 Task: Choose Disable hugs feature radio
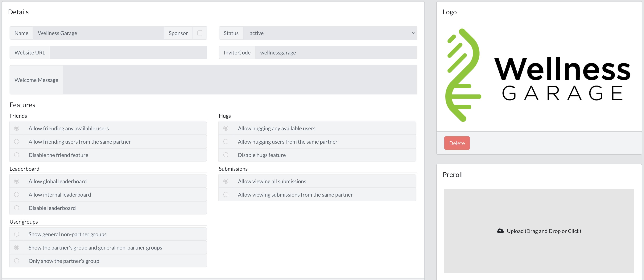click(226, 155)
